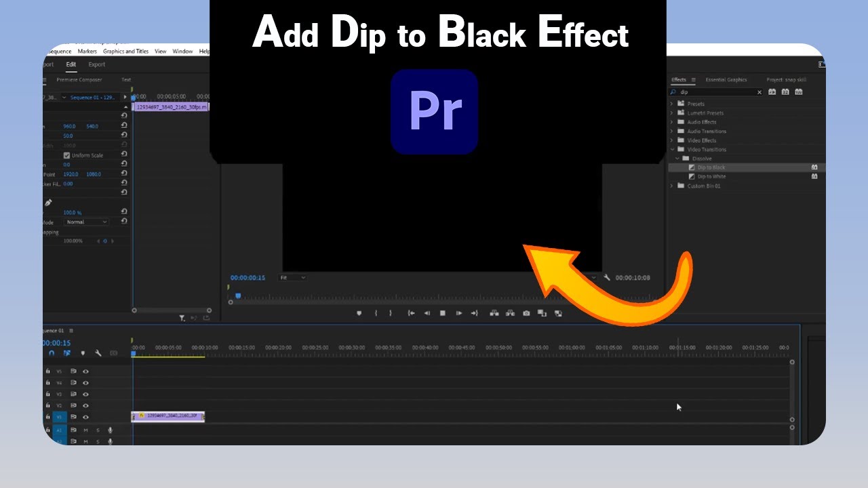Step back one frame in program monitor
Viewport: 868px width, 488px height.
point(427,313)
